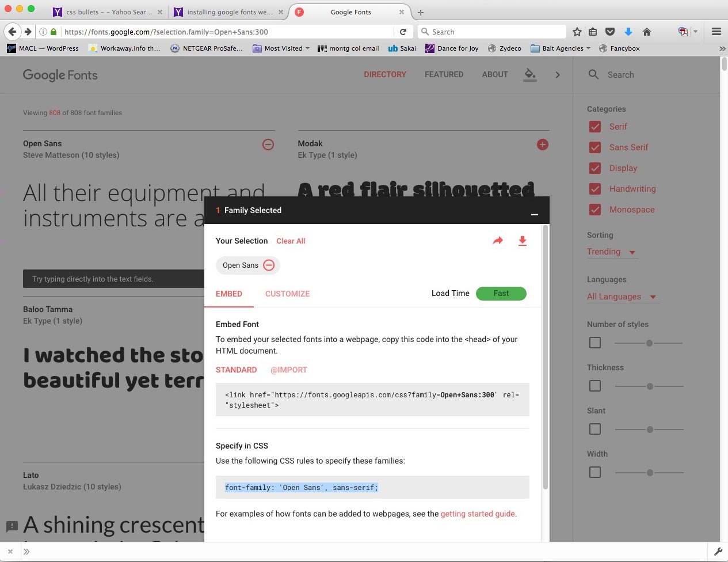Open the bookmarks list icon in toolbar
The height and width of the screenshot is (562, 728).
(593, 32)
